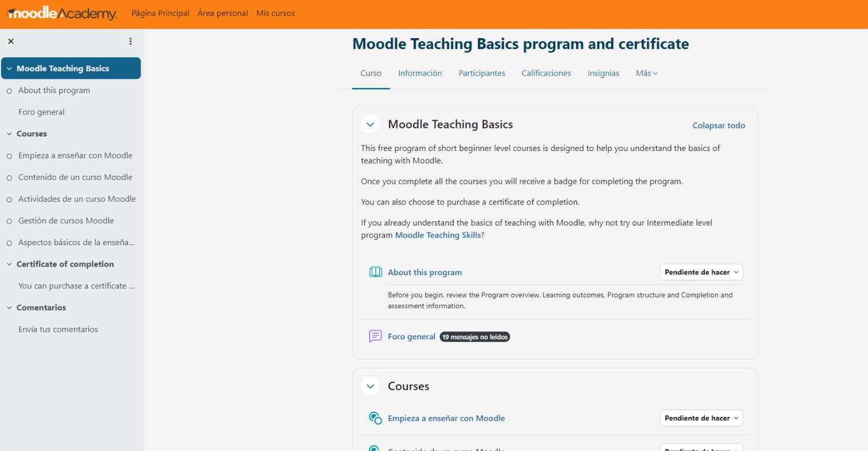Click the About this program book icon

[x=376, y=272]
